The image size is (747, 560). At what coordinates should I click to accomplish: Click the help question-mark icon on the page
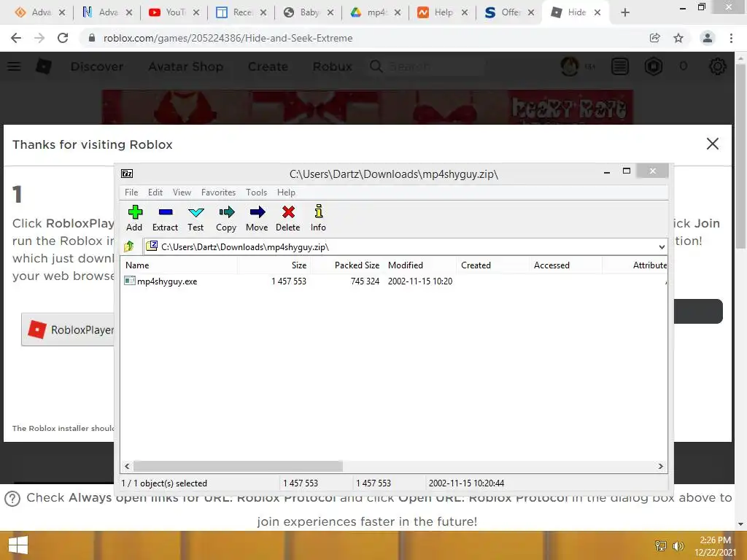pos(12,499)
